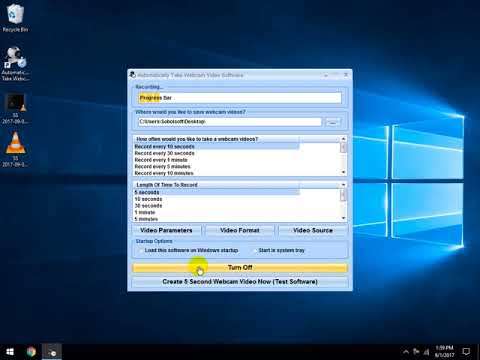Choose 30 seconds recording length
This screenshot has width=480, height=360.
pos(217,206)
